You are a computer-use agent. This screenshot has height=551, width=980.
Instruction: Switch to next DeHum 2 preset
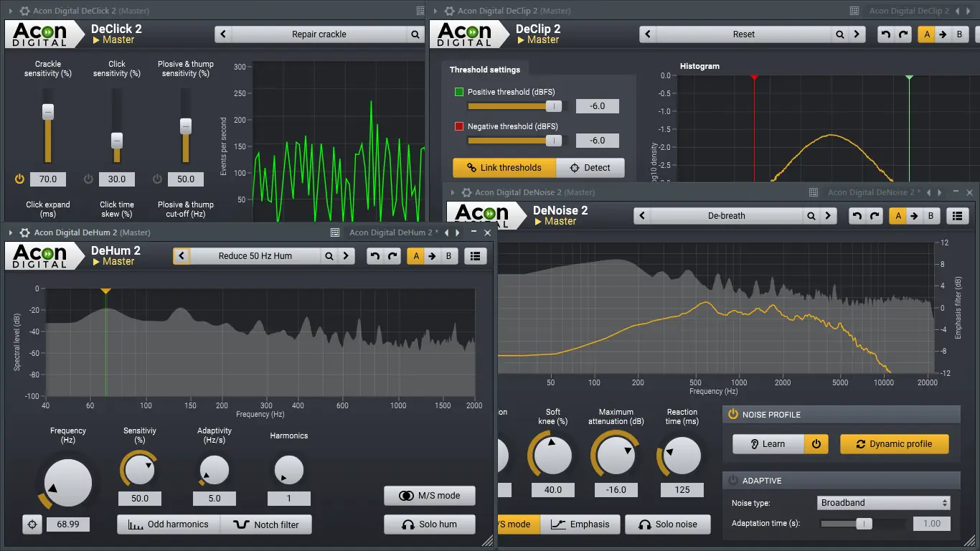click(x=347, y=256)
